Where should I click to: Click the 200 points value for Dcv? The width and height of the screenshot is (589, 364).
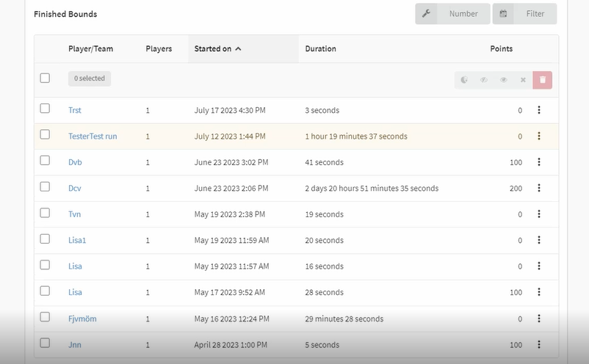pos(516,189)
